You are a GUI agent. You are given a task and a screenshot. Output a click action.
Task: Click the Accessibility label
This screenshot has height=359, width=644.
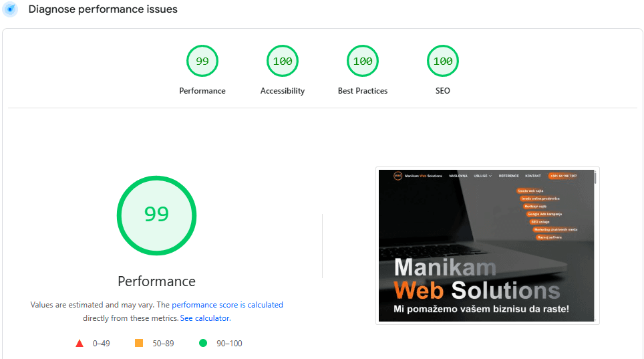point(283,91)
